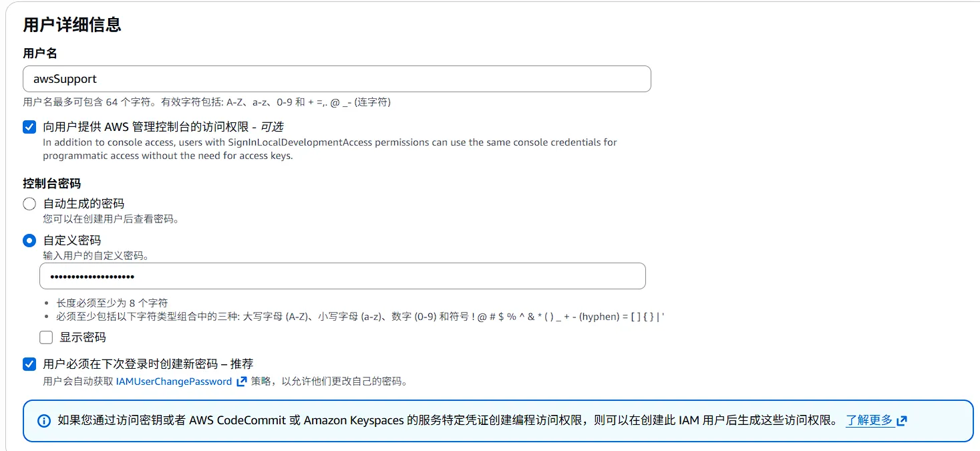Click the external link icon beside IAMUserChangePassword
The width and height of the screenshot is (980, 451).
point(242,382)
